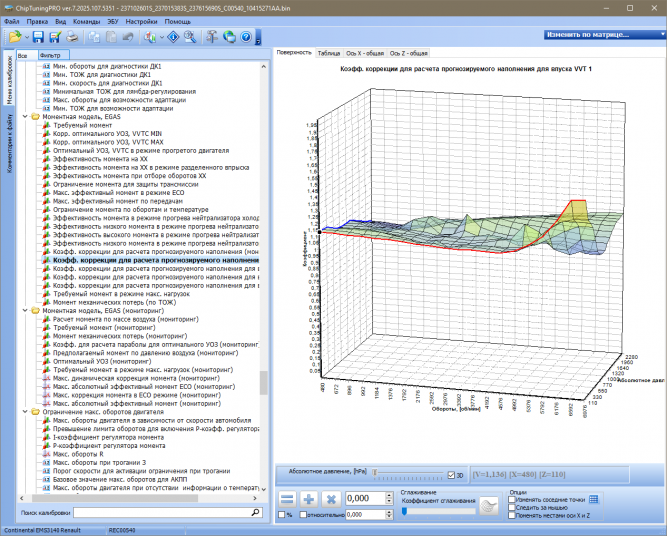Switch to the Таблица tab

tap(329, 53)
